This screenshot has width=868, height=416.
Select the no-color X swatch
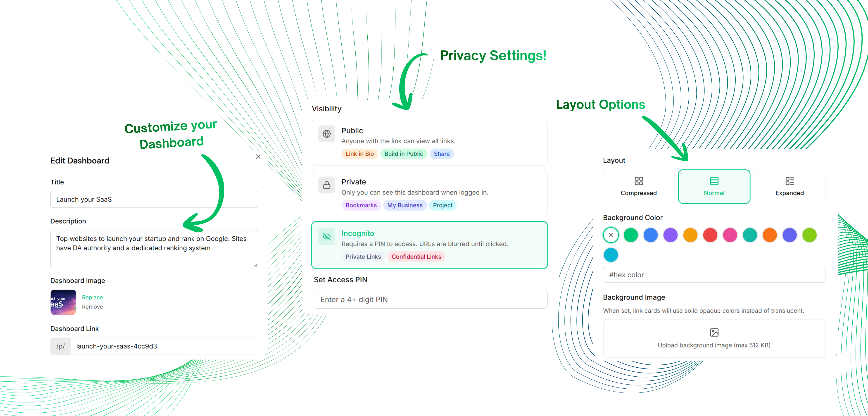[x=611, y=235]
